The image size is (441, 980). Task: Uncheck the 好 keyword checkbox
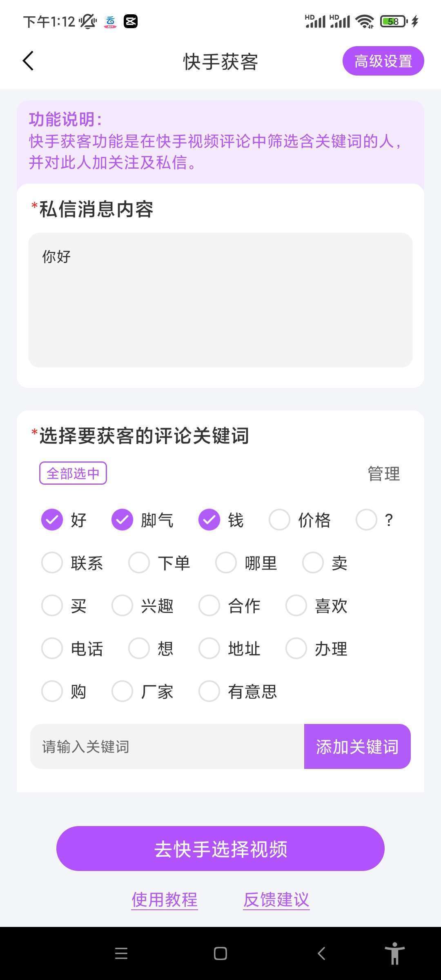point(52,520)
